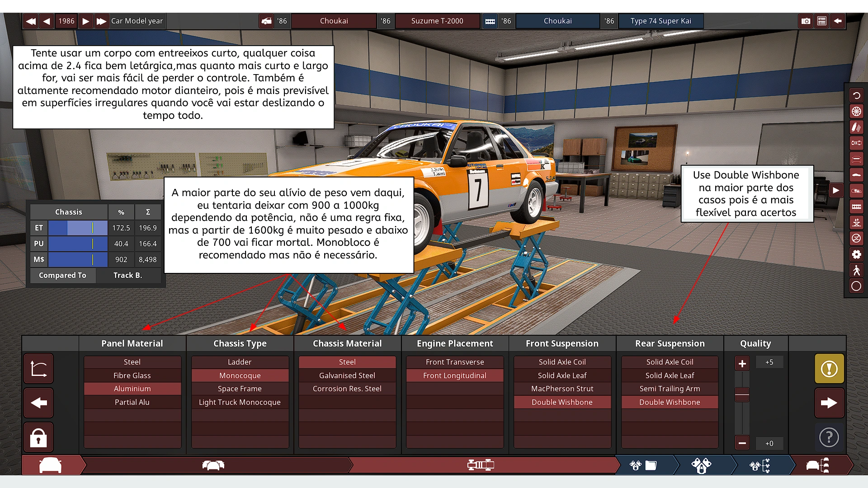Click the quality slider handle
The width and height of the screenshot is (868, 488).
[742, 394]
